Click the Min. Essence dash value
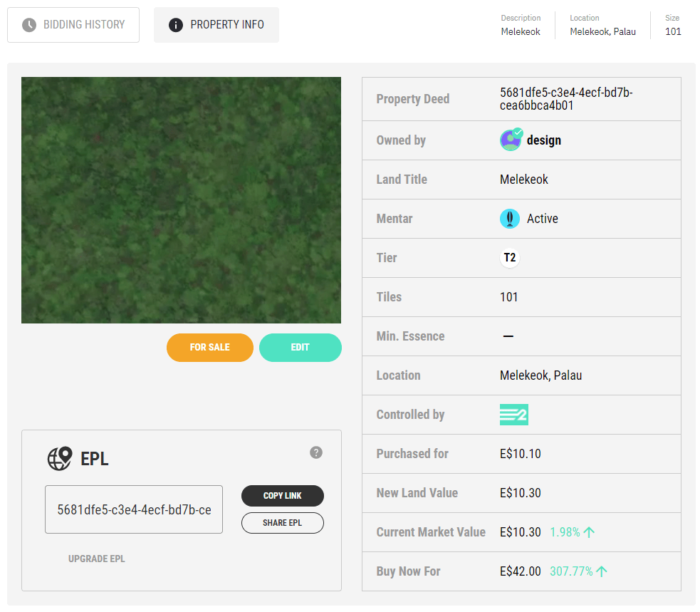The height and width of the screenshot is (612, 700). pos(508,336)
